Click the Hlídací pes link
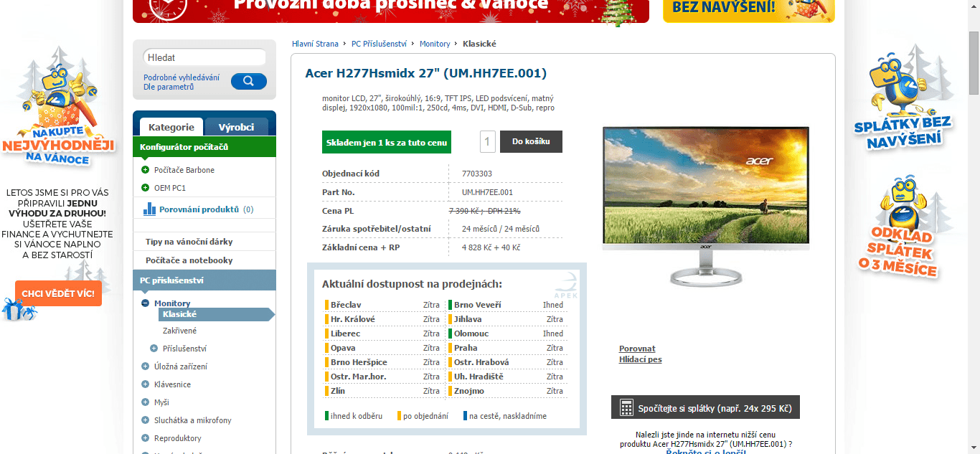Image resolution: width=980 pixels, height=454 pixels. (x=641, y=359)
